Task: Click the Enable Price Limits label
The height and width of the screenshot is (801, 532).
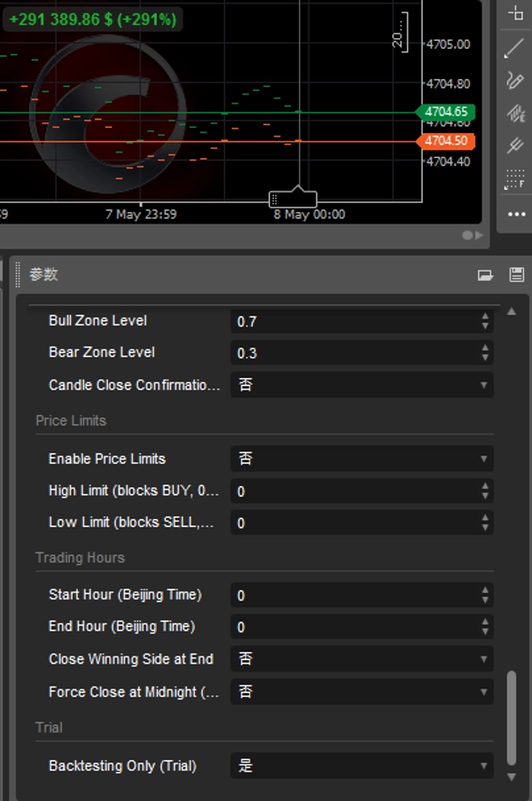Action: point(107,459)
